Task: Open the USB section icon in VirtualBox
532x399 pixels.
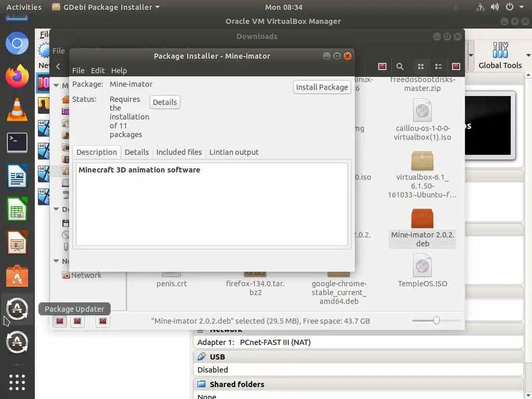Action: [x=202, y=356]
